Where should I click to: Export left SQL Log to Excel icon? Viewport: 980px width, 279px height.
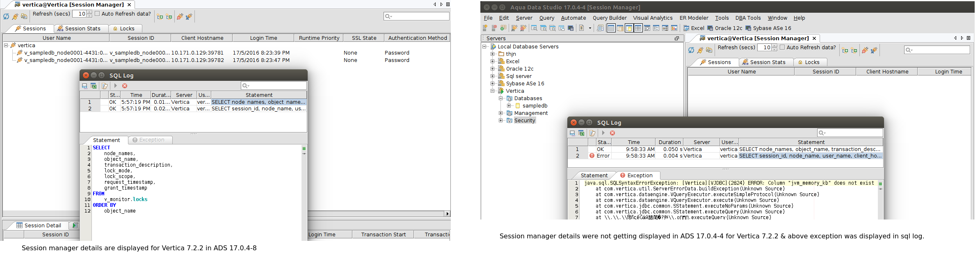tap(94, 86)
